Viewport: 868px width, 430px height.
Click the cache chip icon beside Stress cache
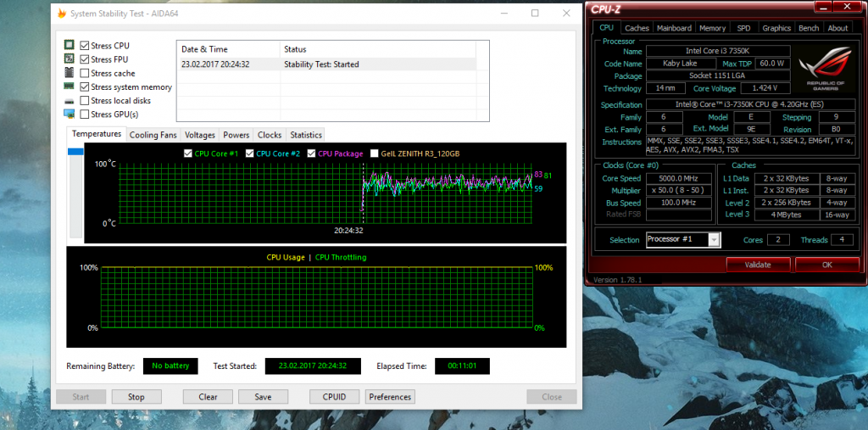pyautogui.click(x=70, y=73)
